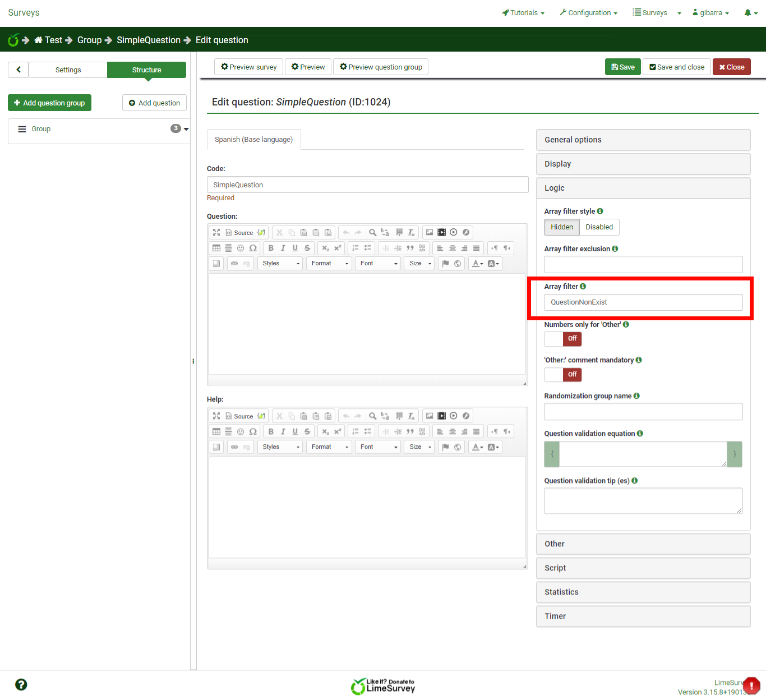
Task: Click Find icon in Question editor
Action: pyautogui.click(x=372, y=232)
